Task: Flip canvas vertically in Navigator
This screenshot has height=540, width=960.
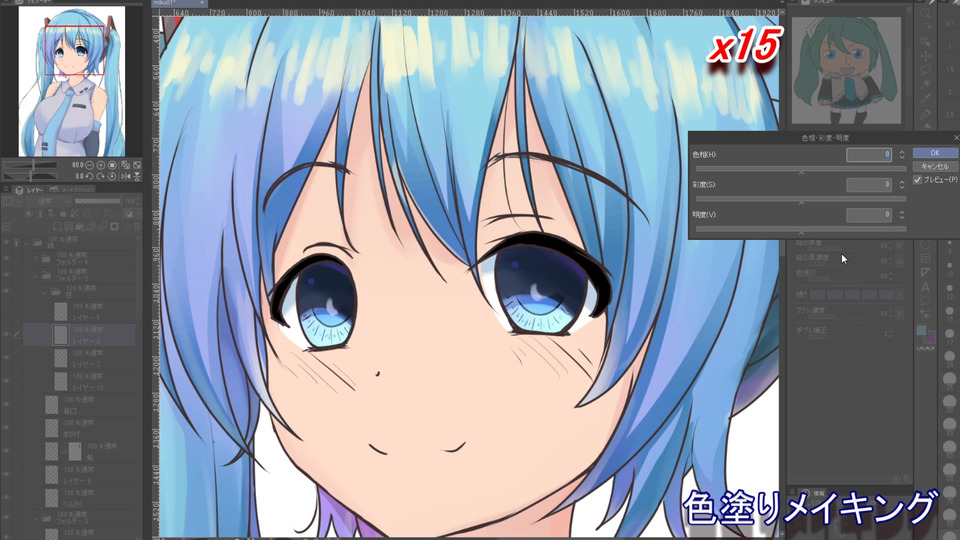Action: pos(137,176)
